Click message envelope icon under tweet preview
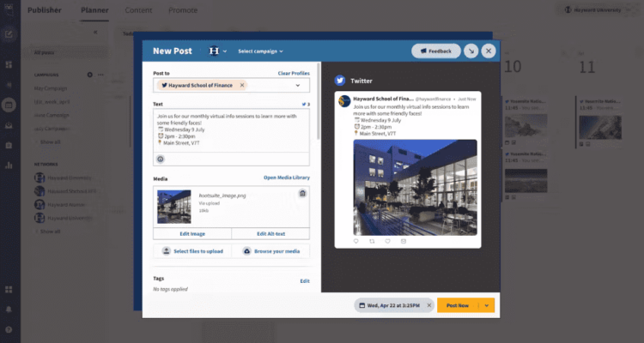This screenshot has width=644, height=343. (x=404, y=241)
